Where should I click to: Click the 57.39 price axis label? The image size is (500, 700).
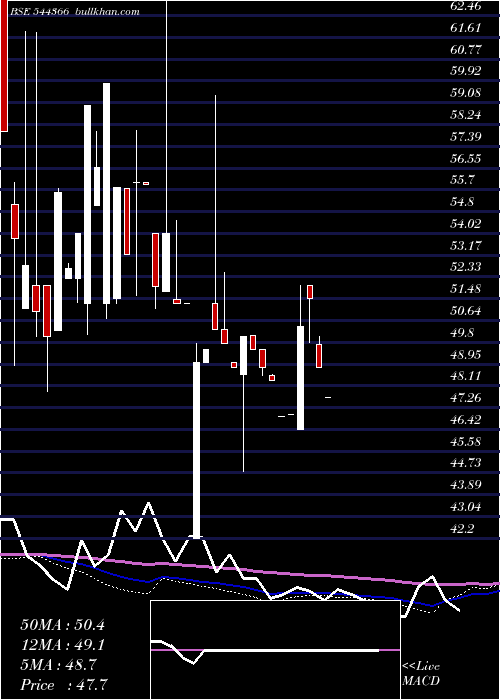pos(465,137)
